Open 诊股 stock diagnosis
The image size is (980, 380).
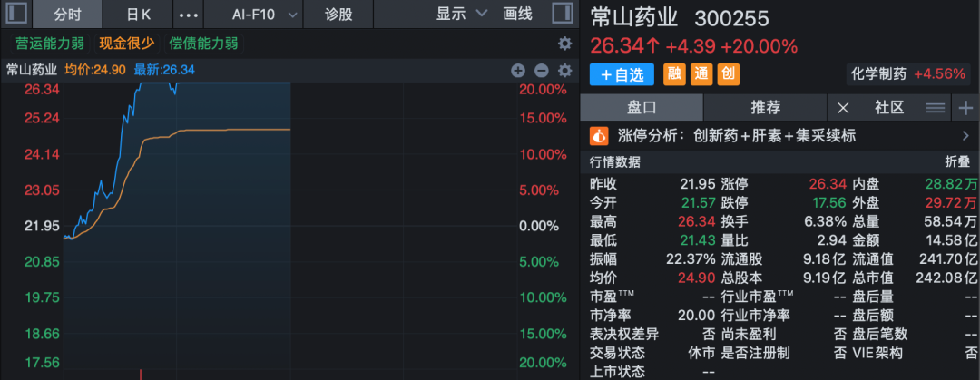click(338, 15)
